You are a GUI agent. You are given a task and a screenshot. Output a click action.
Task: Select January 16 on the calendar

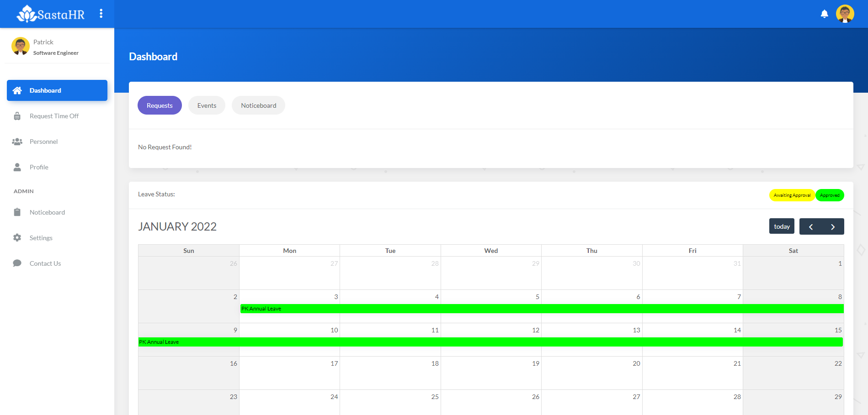pos(189,373)
